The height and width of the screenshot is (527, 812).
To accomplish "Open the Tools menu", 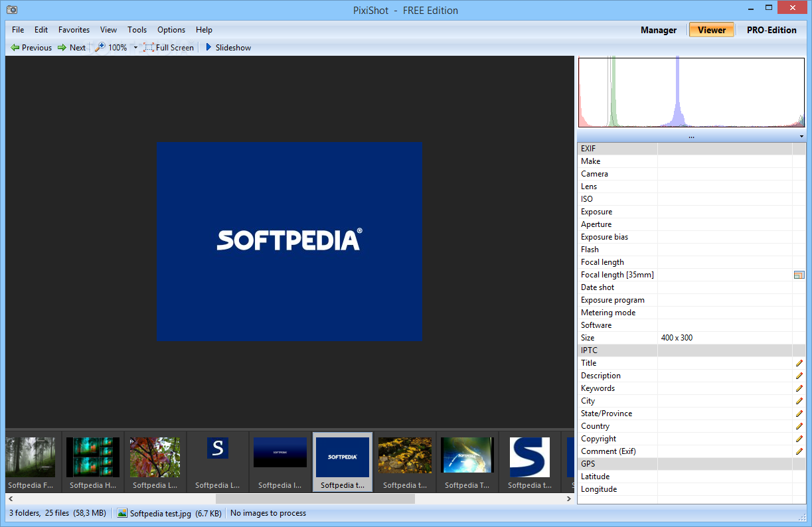I will (x=137, y=30).
